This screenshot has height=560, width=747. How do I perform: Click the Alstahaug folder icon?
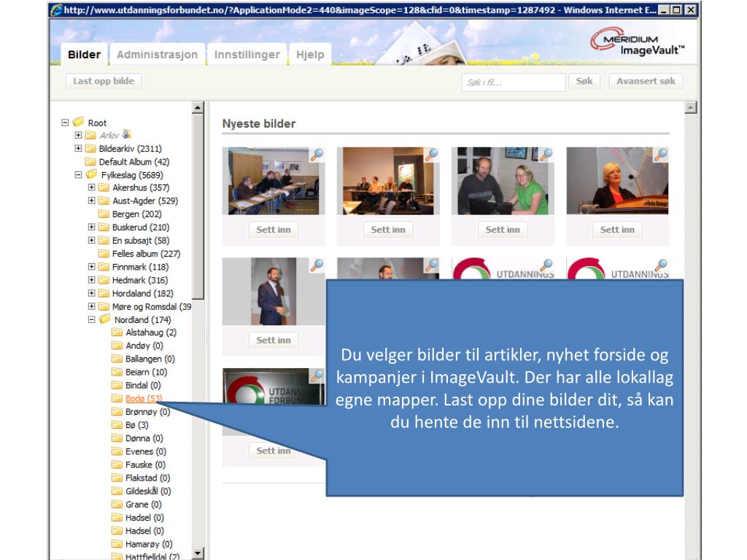pyautogui.click(x=117, y=332)
